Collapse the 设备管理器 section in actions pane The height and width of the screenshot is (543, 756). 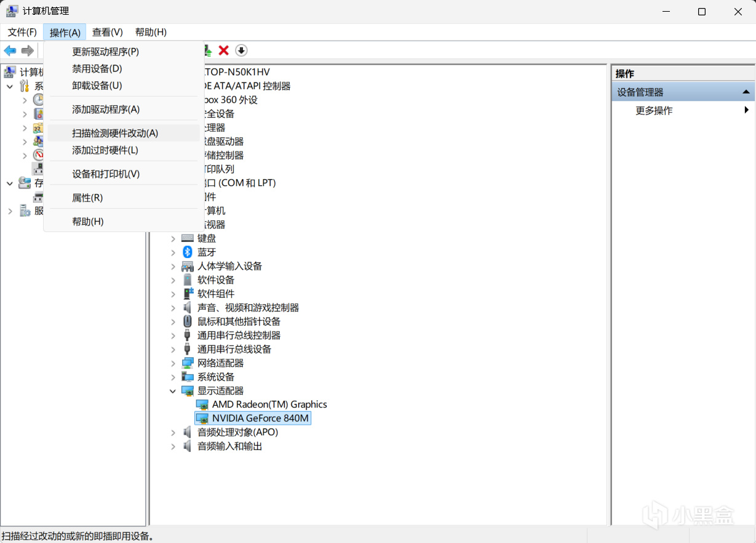746,92
